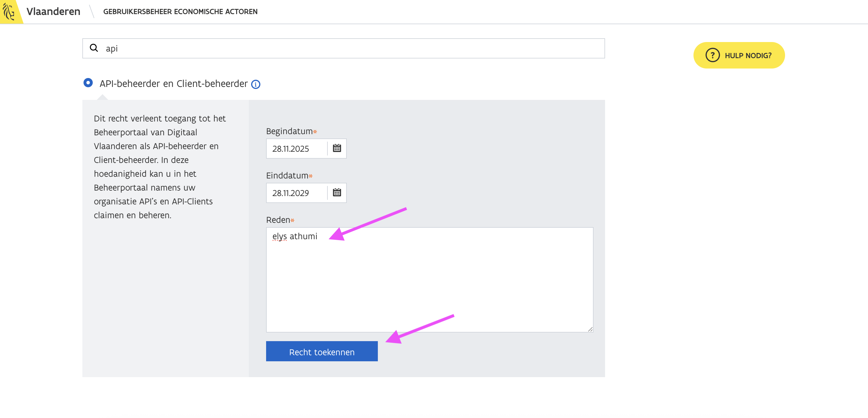
Task: Open info icon next to API-beheerder
Action: tap(256, 84)
